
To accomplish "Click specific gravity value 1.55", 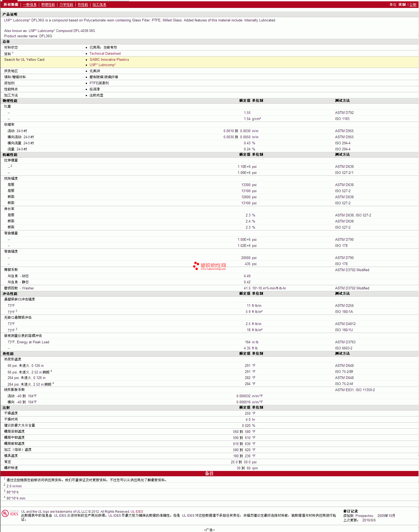I will (x=247, y=113).
